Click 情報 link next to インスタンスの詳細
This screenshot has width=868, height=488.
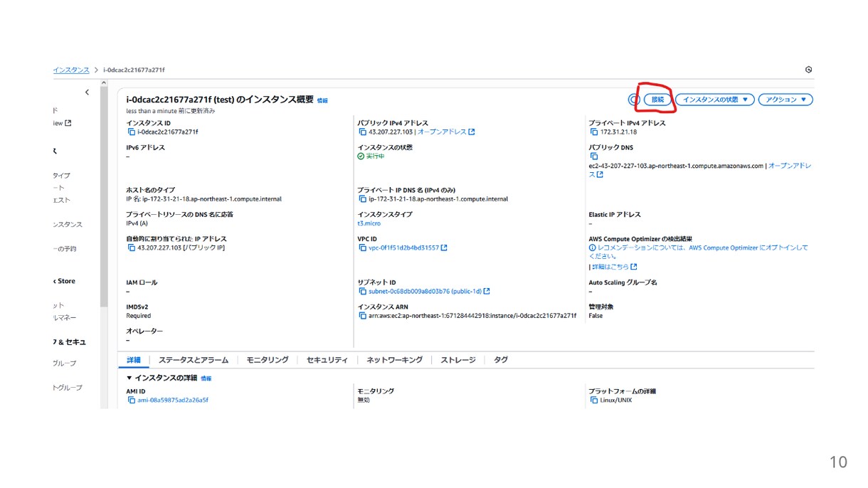pos(206,379)
